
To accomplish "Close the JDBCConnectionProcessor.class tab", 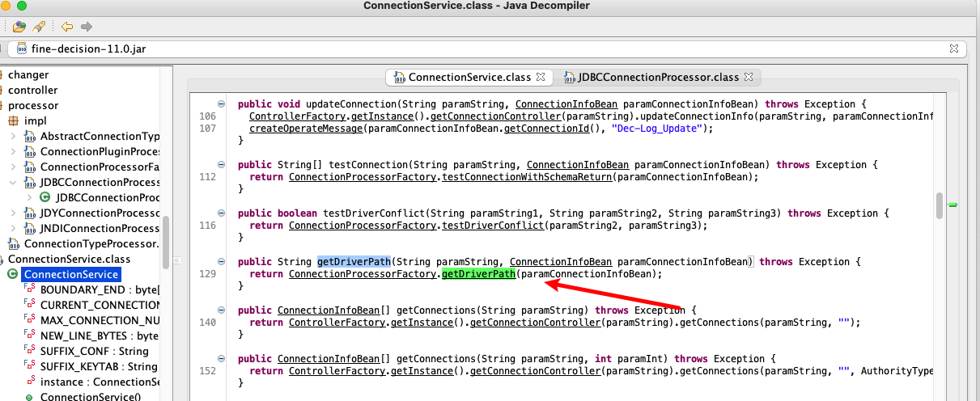I will tap(749, 78).
